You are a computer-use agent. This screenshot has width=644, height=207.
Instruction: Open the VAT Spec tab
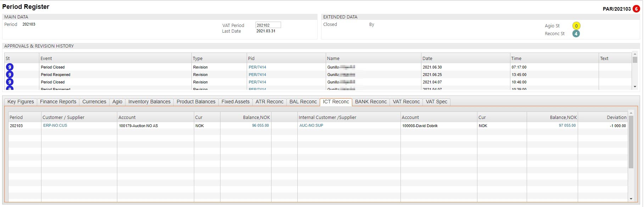436,102
